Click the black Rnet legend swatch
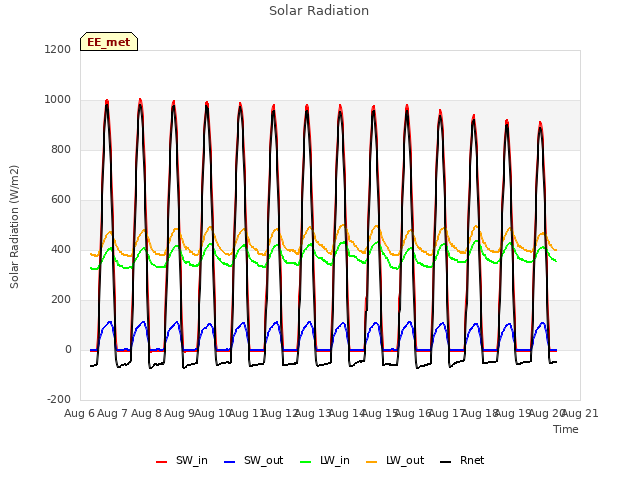This screenshot has height=480, width=640. tap(445, 462)
